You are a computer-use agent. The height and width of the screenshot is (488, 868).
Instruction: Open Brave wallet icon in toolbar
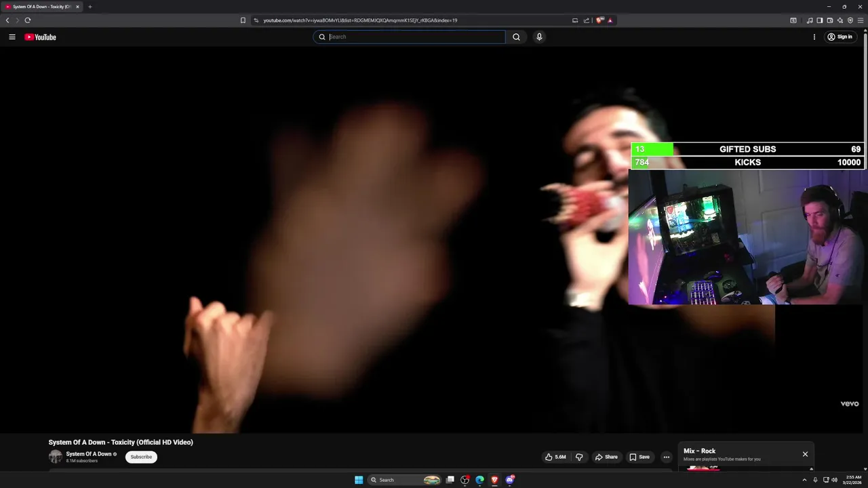(x=829, y=20)
